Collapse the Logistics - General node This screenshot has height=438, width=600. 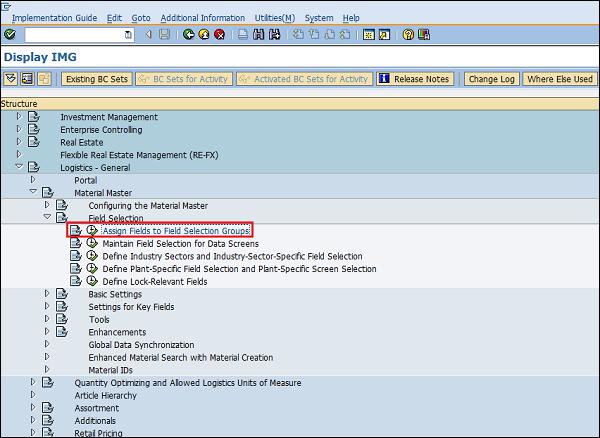click(x=19, y=168)
